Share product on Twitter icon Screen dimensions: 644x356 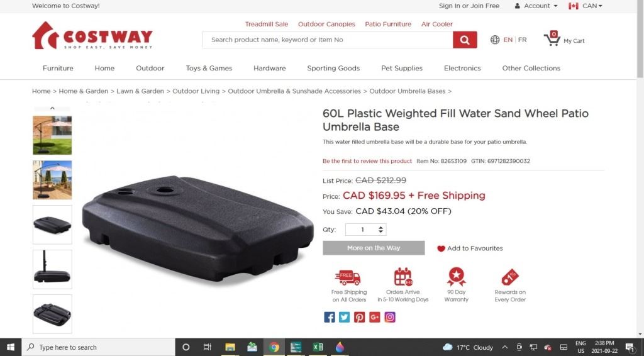pos(344,317)
